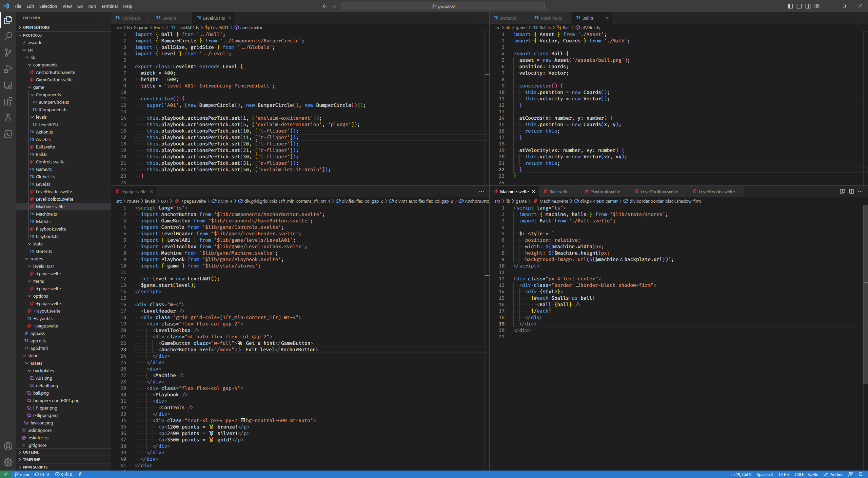Open the Source Control view
This screenshot has height=478, width=868.
click(x=8, y=53)
